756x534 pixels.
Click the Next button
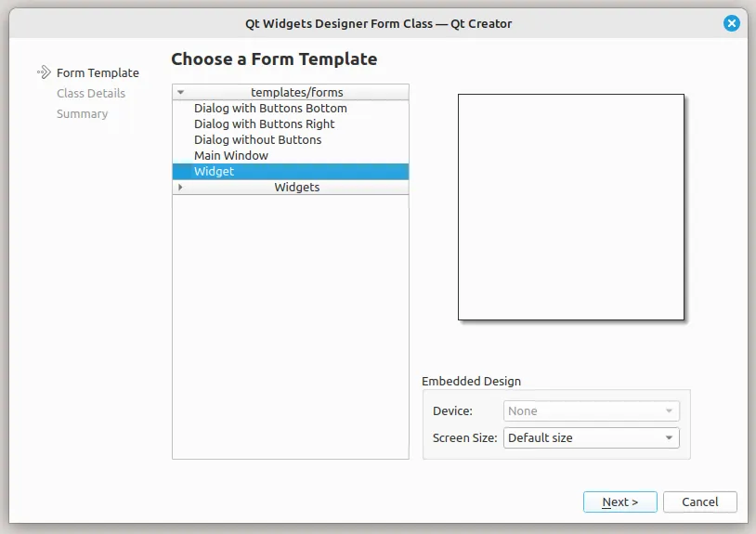(x=620, y=502)
